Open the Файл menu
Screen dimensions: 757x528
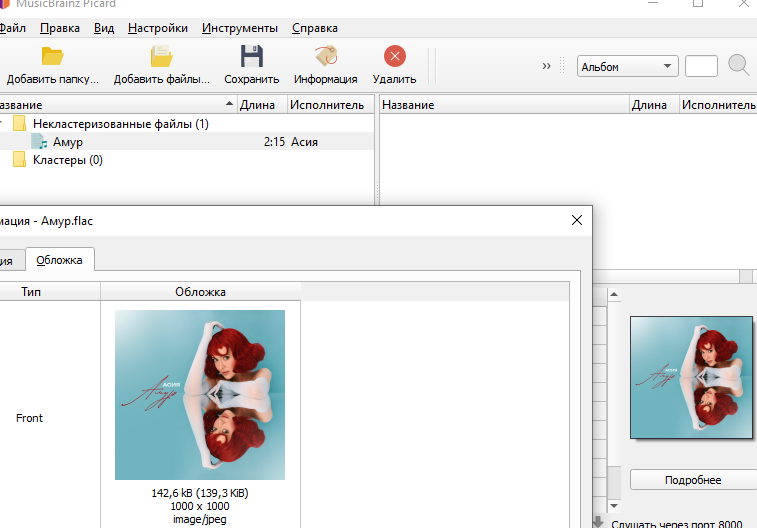tap(13, 28)
